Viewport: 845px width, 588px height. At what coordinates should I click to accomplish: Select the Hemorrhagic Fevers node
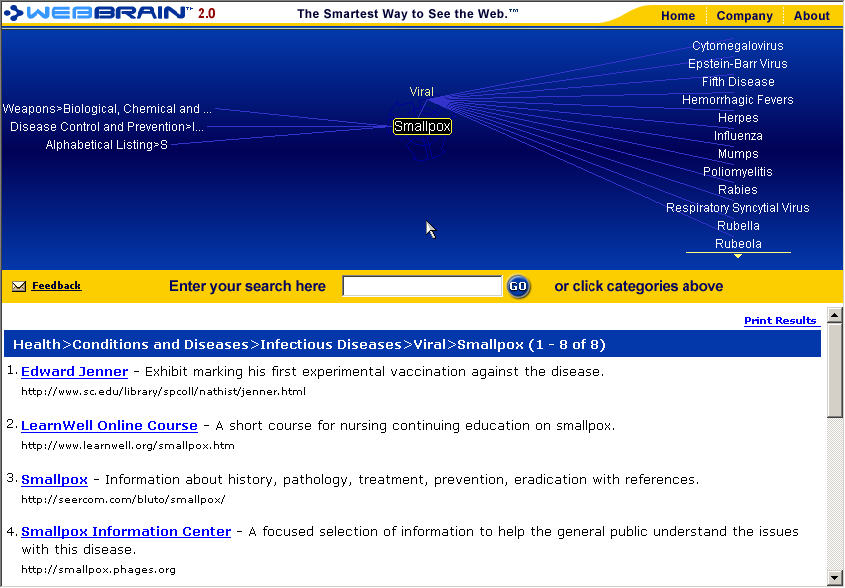click(x=738, y=100)
